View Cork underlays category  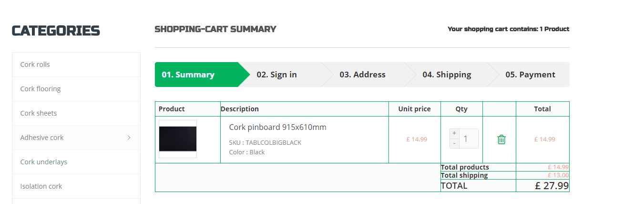[x=43, y=162]
